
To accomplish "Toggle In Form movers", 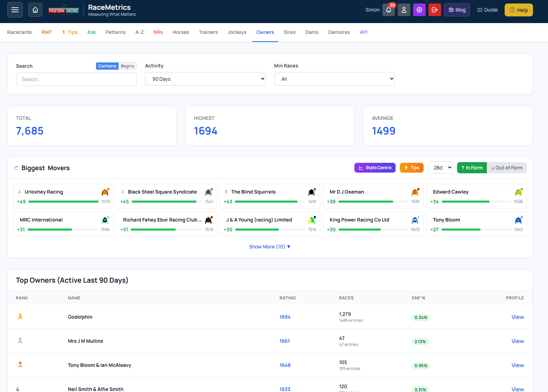I will click(472, 168).
